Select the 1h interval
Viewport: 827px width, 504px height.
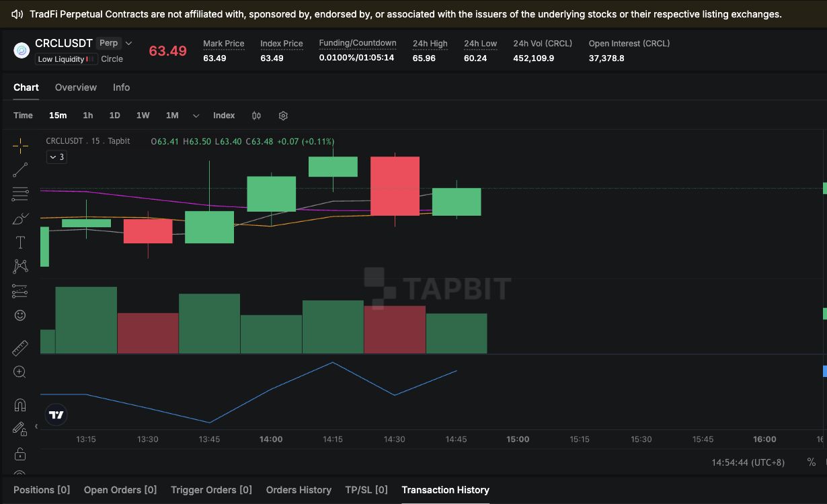pos(88,116)
